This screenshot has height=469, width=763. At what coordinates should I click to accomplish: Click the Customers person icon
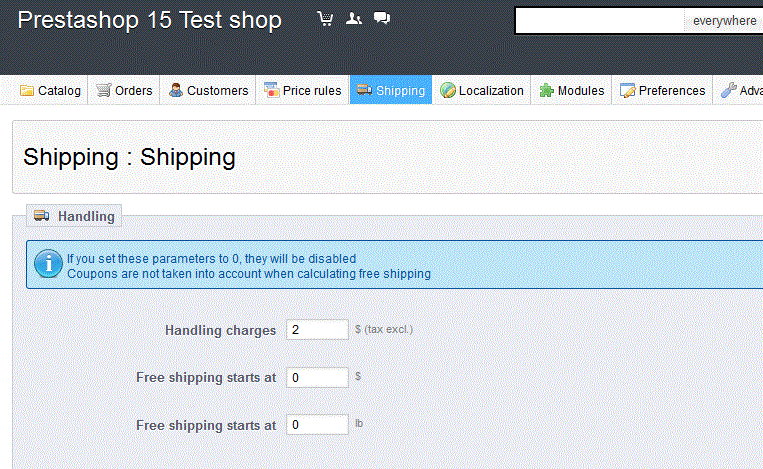tap(176, 91)
